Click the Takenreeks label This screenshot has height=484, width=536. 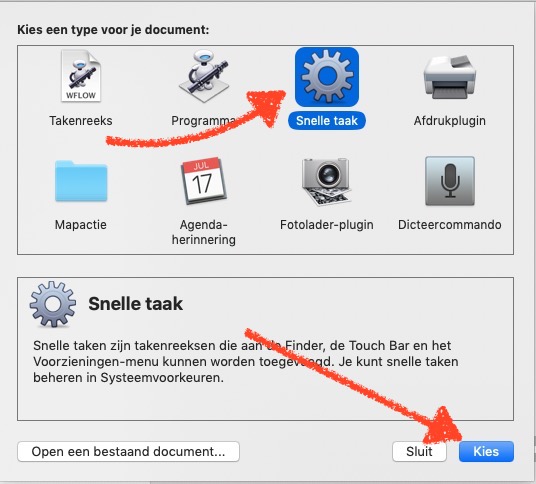81,121
